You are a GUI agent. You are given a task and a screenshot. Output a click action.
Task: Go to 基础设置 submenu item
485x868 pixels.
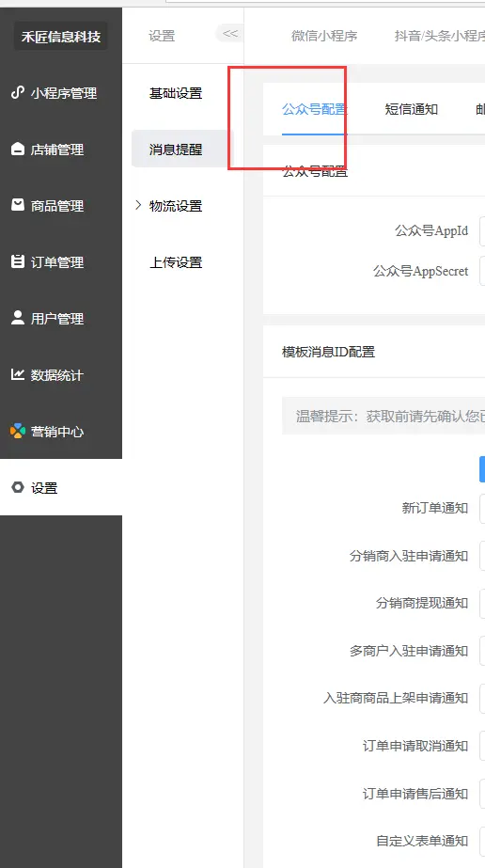click(176, 93)
